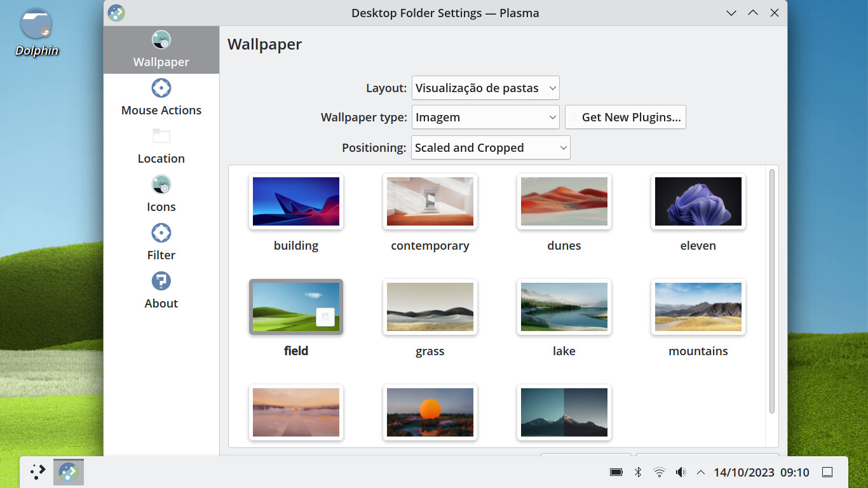
Task: Open the Mouse Actions settings page
Action: pyautogui.click(x=161, y=97)
